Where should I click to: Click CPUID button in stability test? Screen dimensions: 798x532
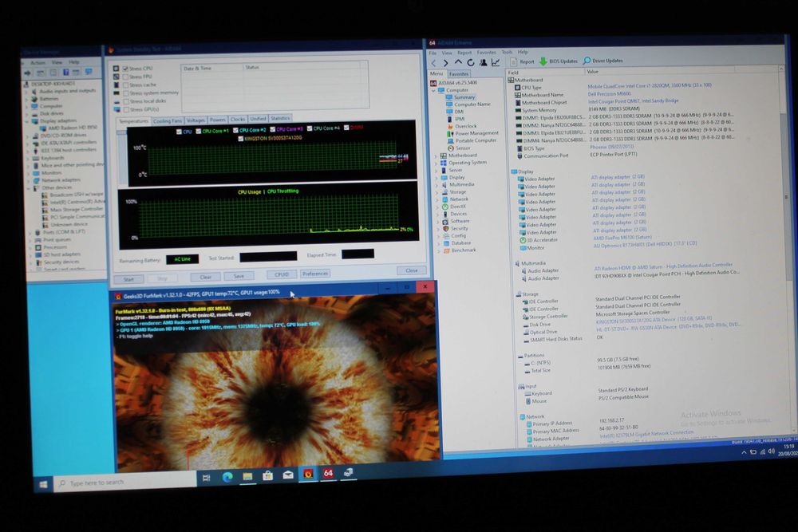point(282,274)
